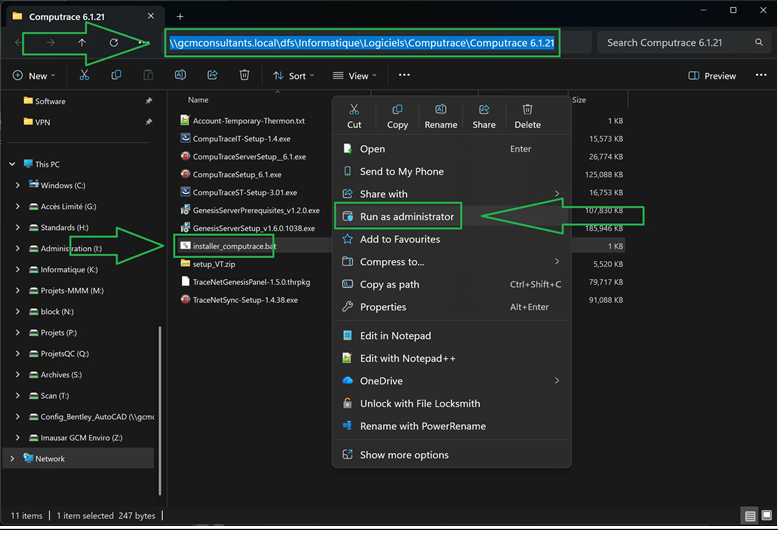Click the toolbar Paste icon
The width and height of the screenshot is (782, 533).
148,75
